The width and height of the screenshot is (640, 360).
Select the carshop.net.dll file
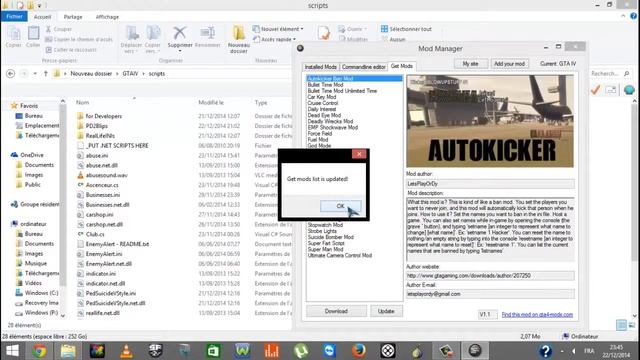click(x=104, y=224)
